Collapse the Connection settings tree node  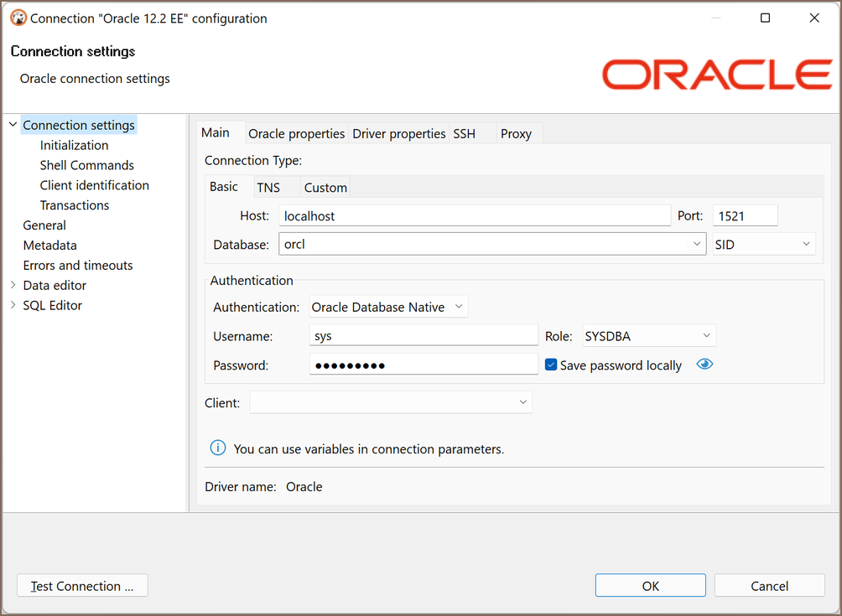point(13,125)
